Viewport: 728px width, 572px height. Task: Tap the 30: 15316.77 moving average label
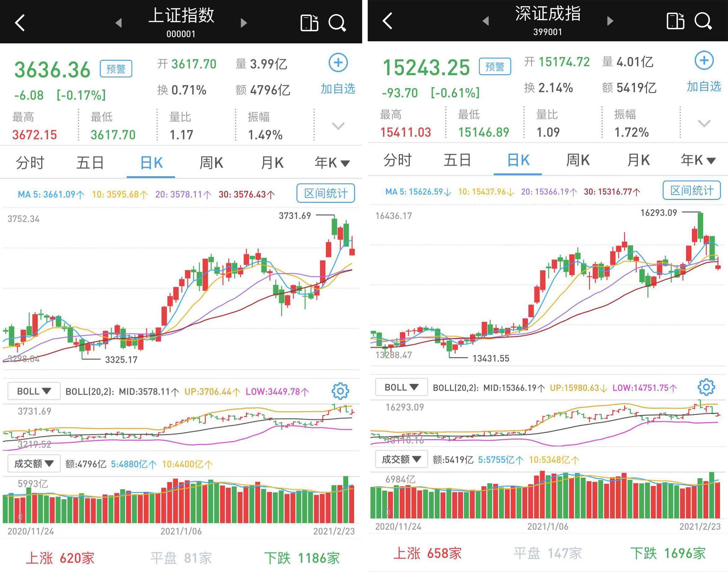pyautogui.click(x=612, y=192)
